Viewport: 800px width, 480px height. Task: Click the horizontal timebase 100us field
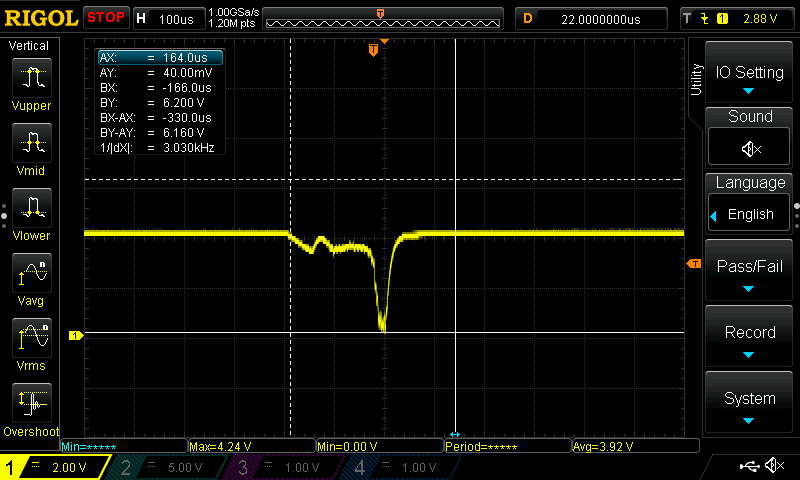tap(170, 19)
